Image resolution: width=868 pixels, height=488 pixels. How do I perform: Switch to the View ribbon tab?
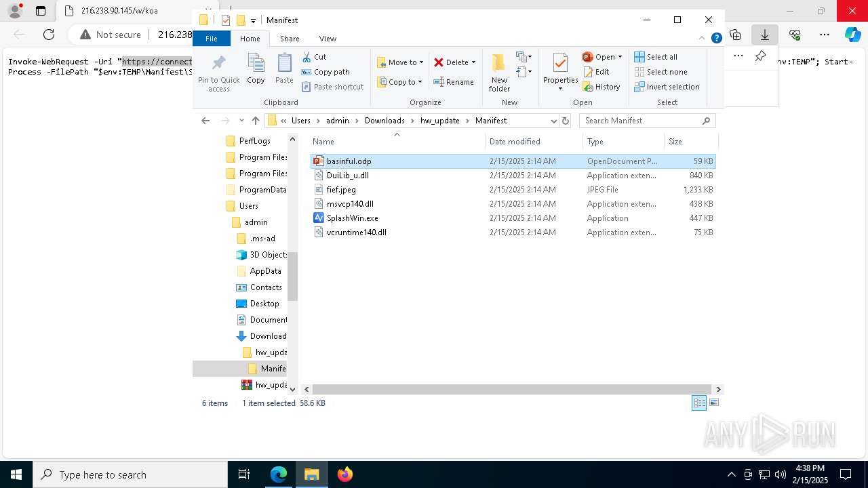coord(328,39)
